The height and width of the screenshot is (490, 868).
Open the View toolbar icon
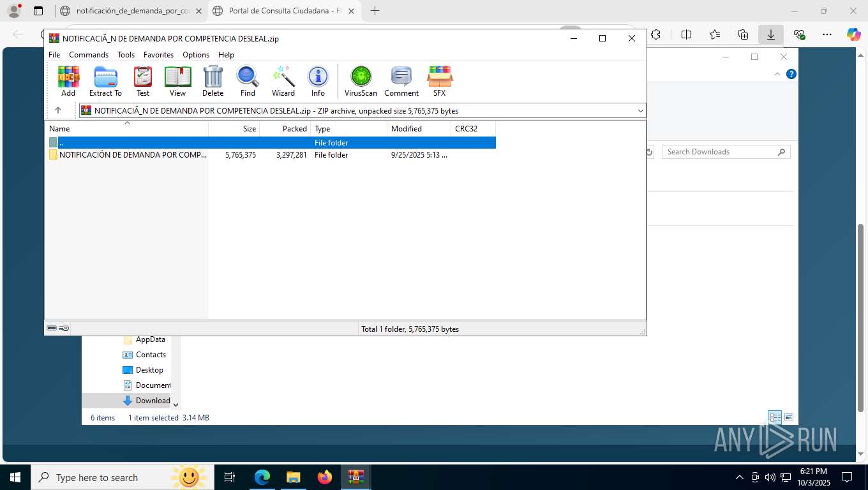(x=178, y=81)
